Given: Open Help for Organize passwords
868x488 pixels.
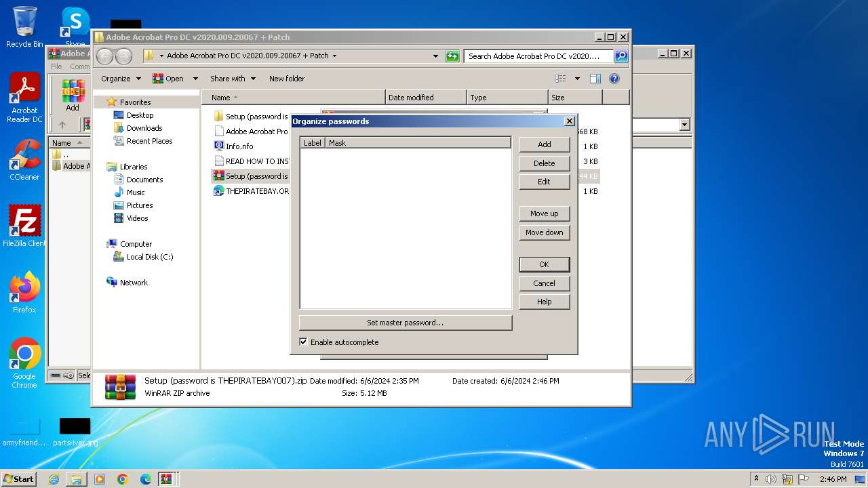Looking at the screenshot, I should coord(545,302).
